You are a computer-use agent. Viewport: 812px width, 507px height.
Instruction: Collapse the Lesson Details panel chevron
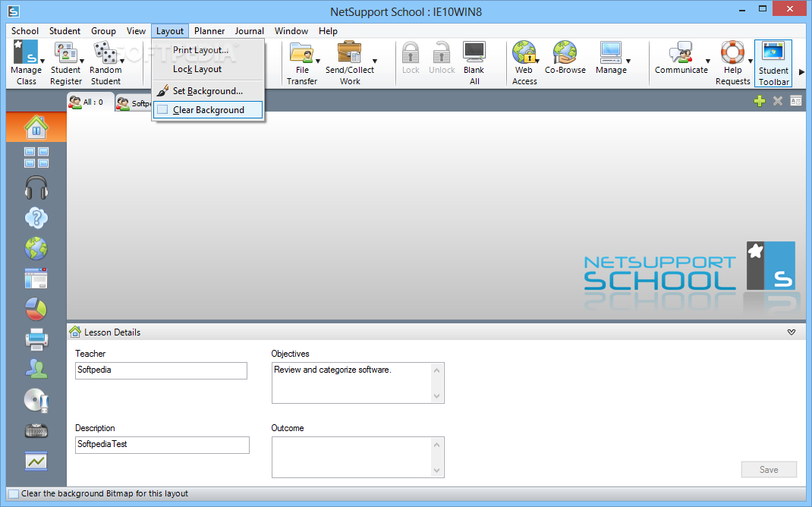(792, 332)
